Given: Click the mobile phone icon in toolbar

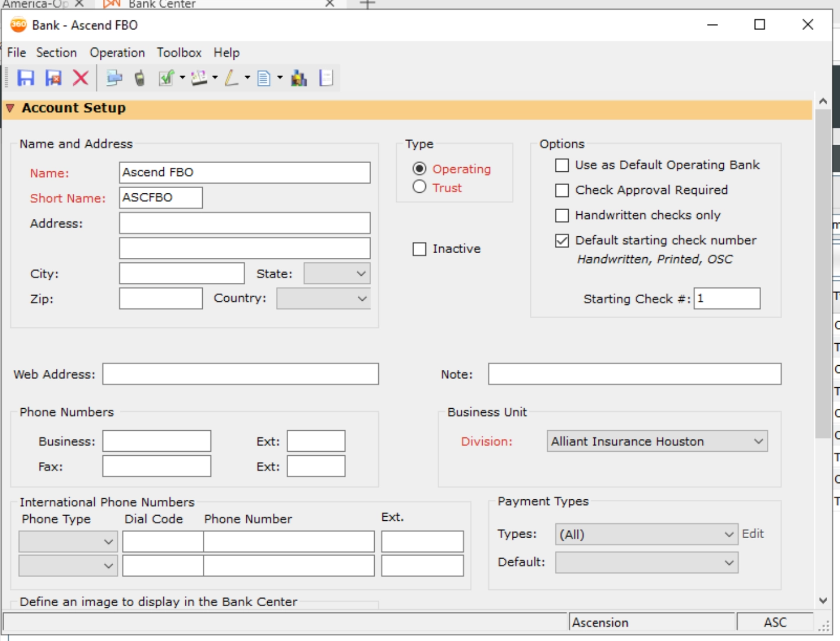Looking at the screenshot, I should pos(139,78).
